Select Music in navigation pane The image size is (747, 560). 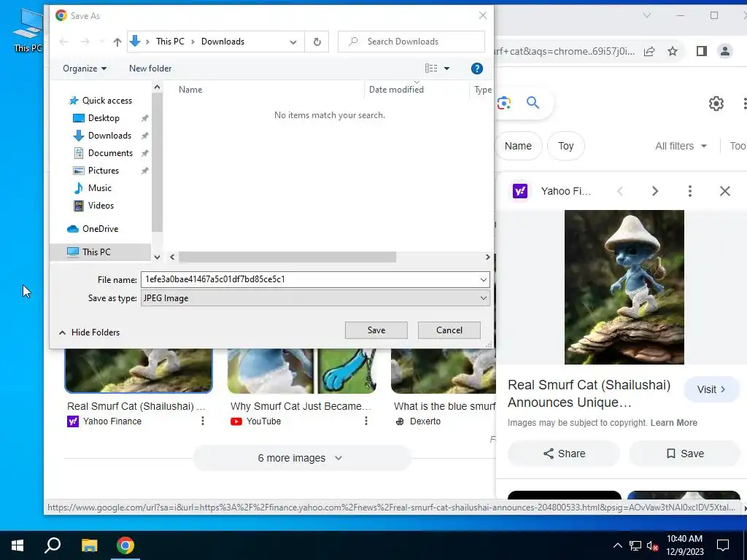[99, 188]
